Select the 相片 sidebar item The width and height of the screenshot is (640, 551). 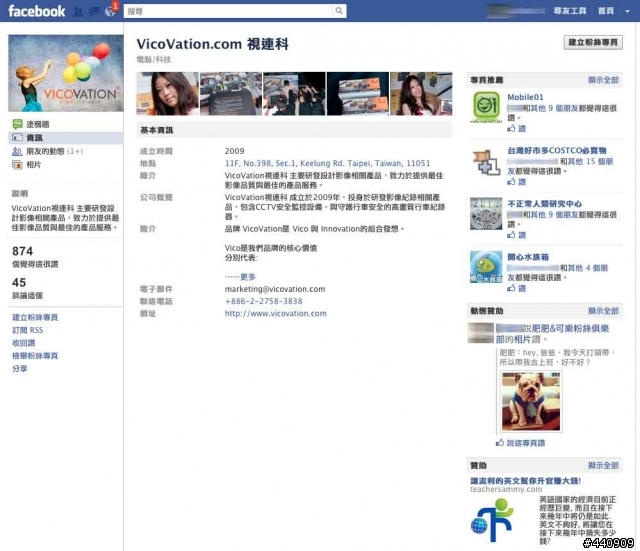[33, 165]
